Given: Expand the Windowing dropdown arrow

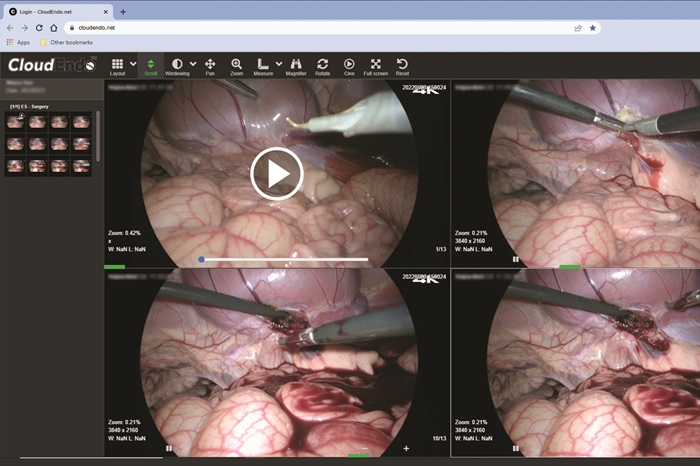Looking at the screenshot, I should click(x=193, y=64).
